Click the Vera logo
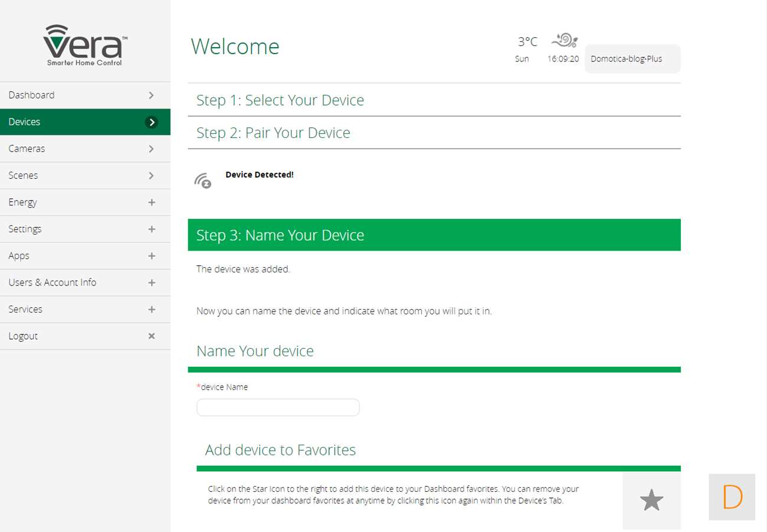The image size is (767, 532). (85, 45)
